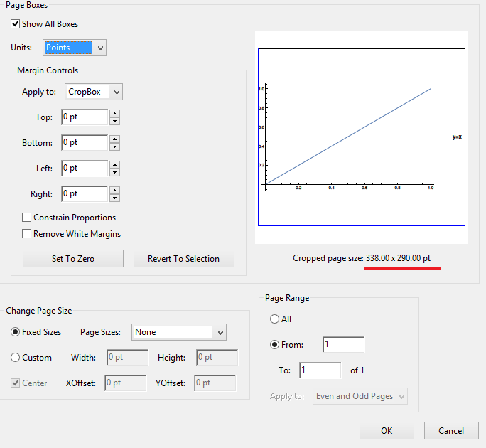This screenshot has height=448, width=486.
Task: Click the Revert To Selection button
Action: coord(184,258)
